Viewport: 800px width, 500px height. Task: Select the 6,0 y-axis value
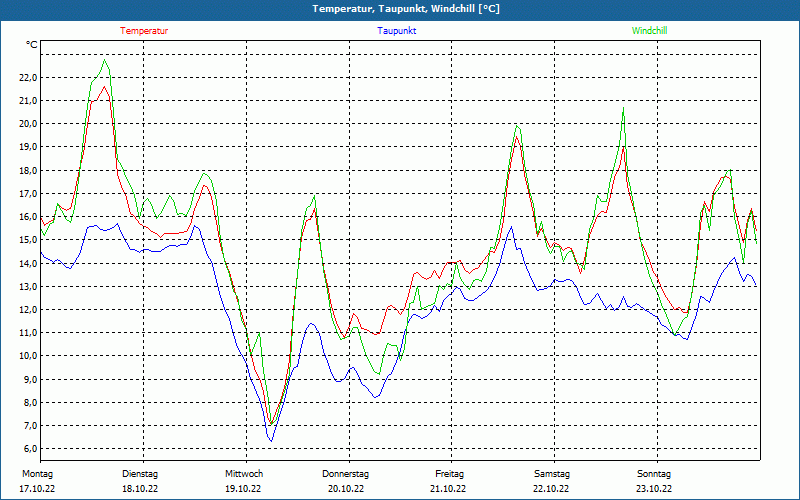(31, 449)
